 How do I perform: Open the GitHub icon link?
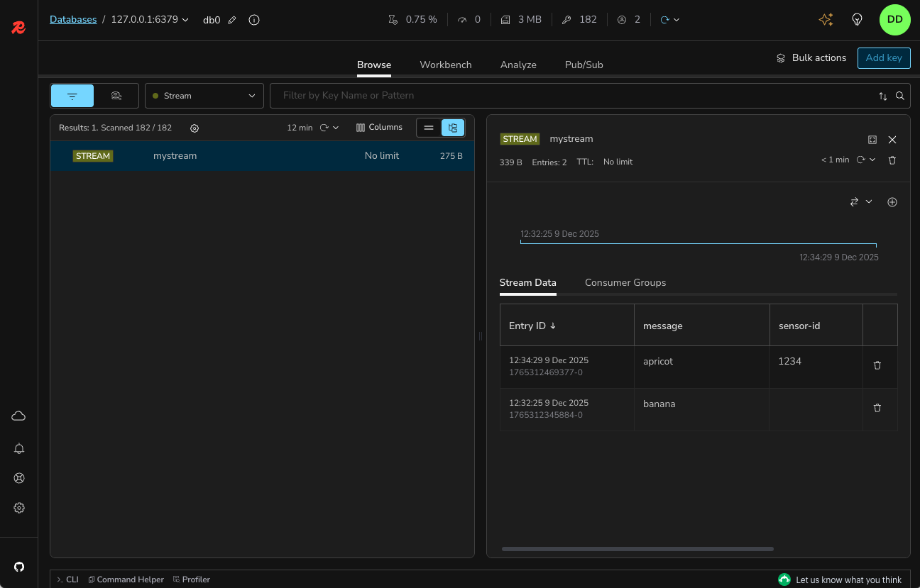click(x=19, y=567)
